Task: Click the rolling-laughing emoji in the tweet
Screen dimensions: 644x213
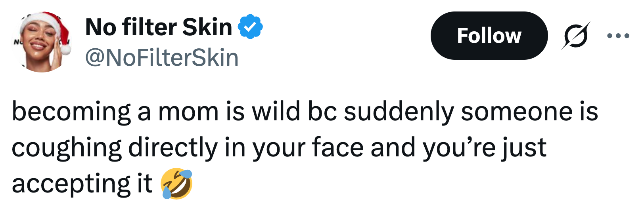Action: (176, 184)
